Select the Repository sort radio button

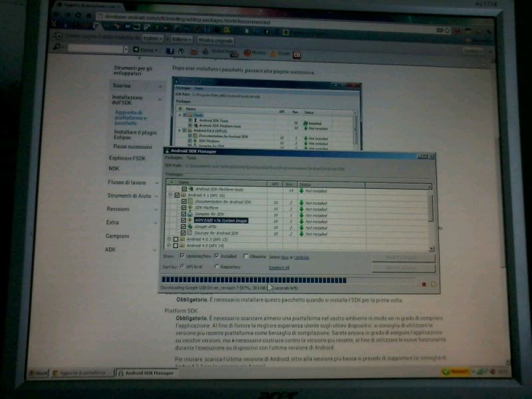point(217,267)
